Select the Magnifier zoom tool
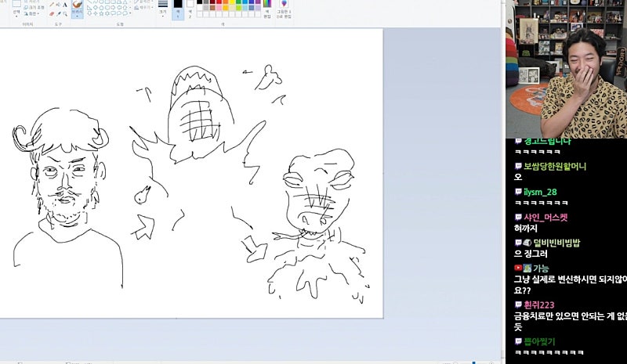627x364 pixels. point(65,14)
